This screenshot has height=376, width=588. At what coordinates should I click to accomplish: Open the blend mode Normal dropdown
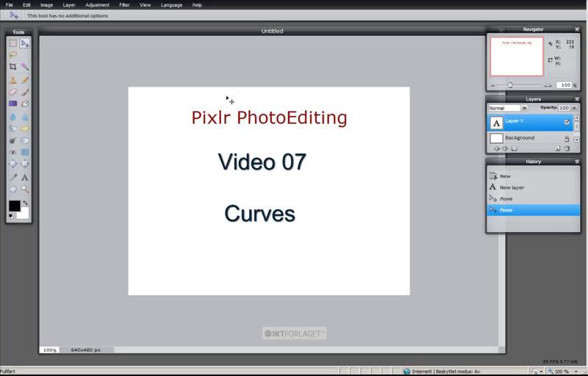point(524,108)
